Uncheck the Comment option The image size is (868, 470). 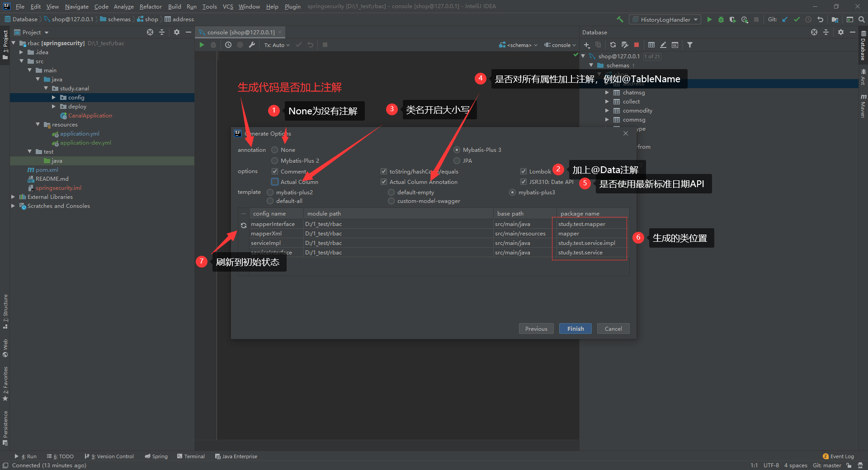tap(275, 171)
